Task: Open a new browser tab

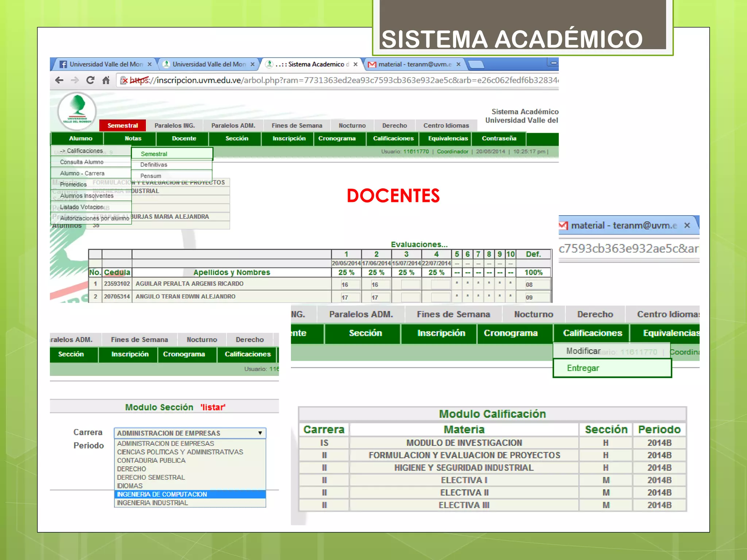Action: [476, 65]
